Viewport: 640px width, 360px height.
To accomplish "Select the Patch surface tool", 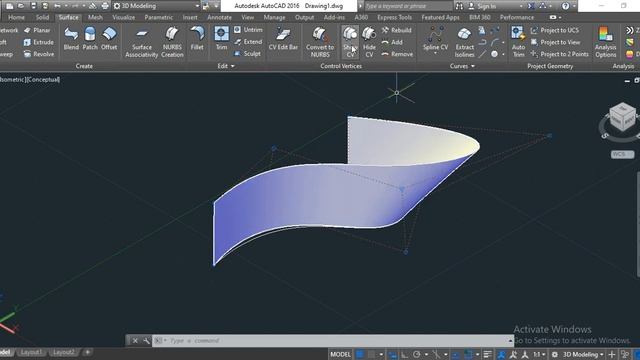I will [x=90, y=38].
